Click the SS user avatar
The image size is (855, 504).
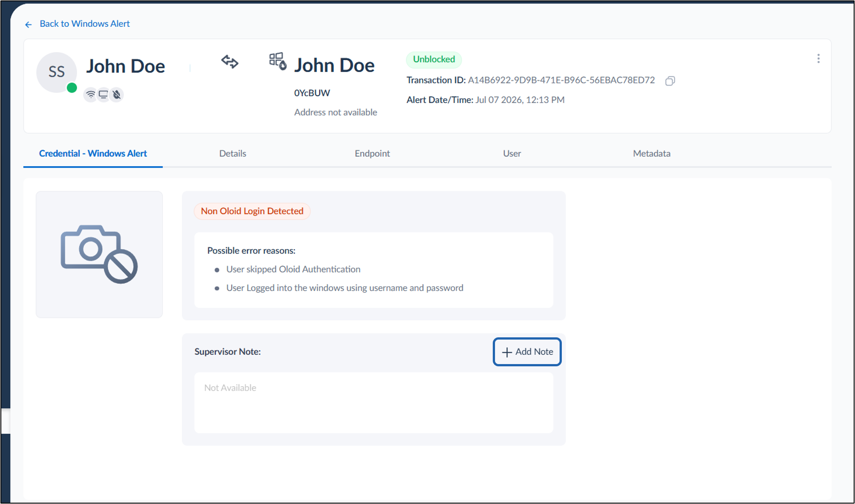click(57, 72)
